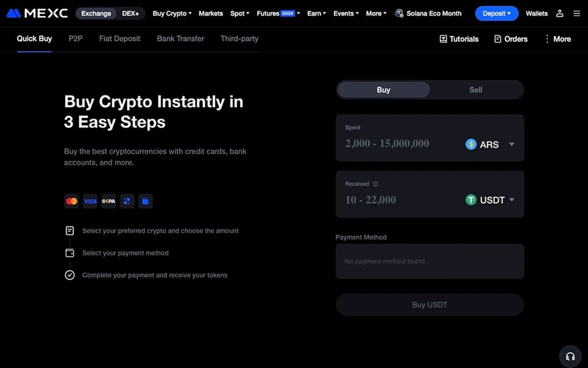This screenshot has width=588, height=368.
Task: Click the ARS currency coin icon
Action: (471, 144)
